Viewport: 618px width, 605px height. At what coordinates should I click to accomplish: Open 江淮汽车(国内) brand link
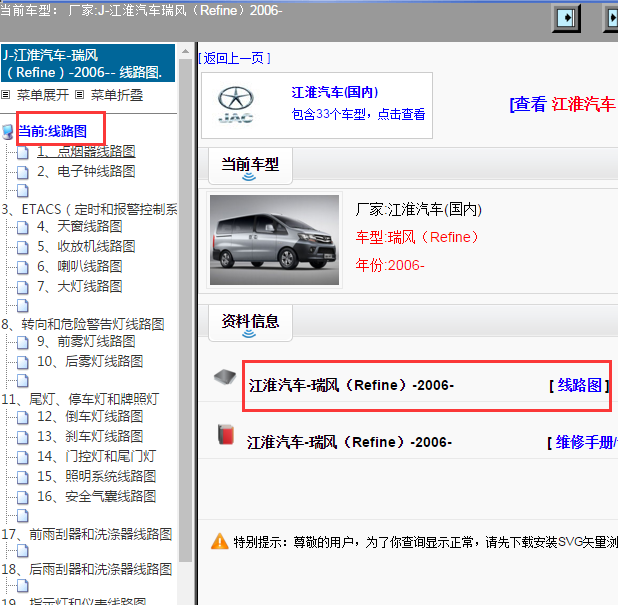[335, 92]
